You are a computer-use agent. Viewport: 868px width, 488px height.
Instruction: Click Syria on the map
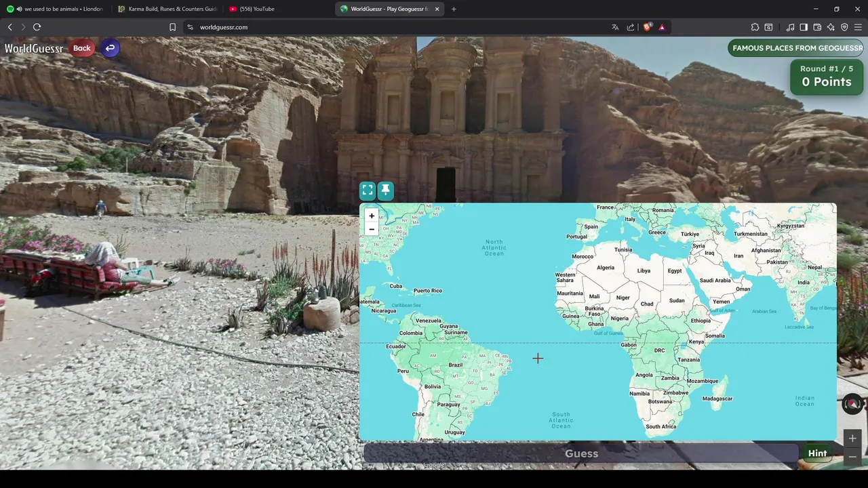[x=698, y=246]
